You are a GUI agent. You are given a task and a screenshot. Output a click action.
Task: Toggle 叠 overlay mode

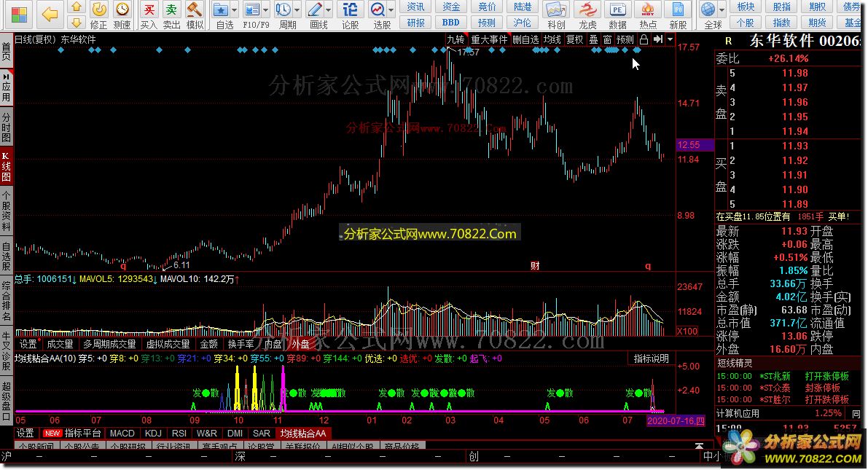point(593,39)
